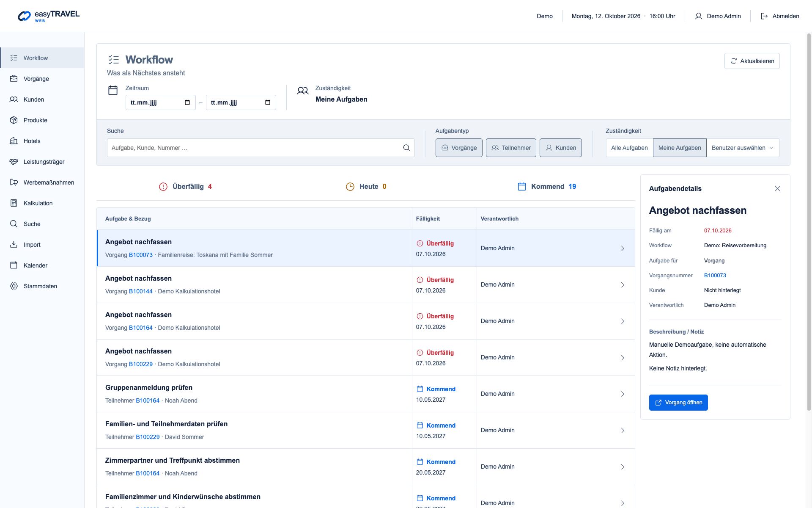Expand chevron for Zimmerpartner und Treffpunkt abstimmen
812x508 pixels.
(x=623, y=467)
